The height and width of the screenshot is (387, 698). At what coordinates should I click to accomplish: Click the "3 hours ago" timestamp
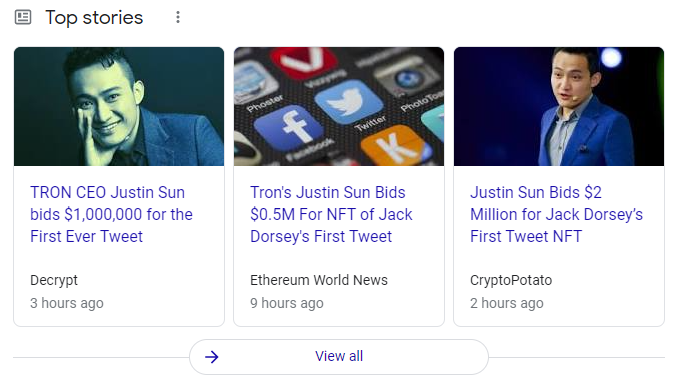(x=67, y=303)
